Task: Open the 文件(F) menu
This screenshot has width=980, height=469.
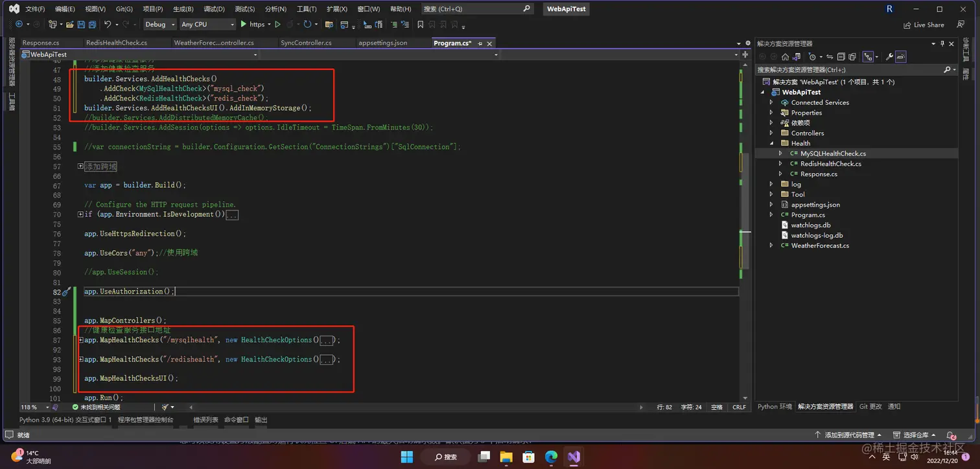Action: click(35, 9)
